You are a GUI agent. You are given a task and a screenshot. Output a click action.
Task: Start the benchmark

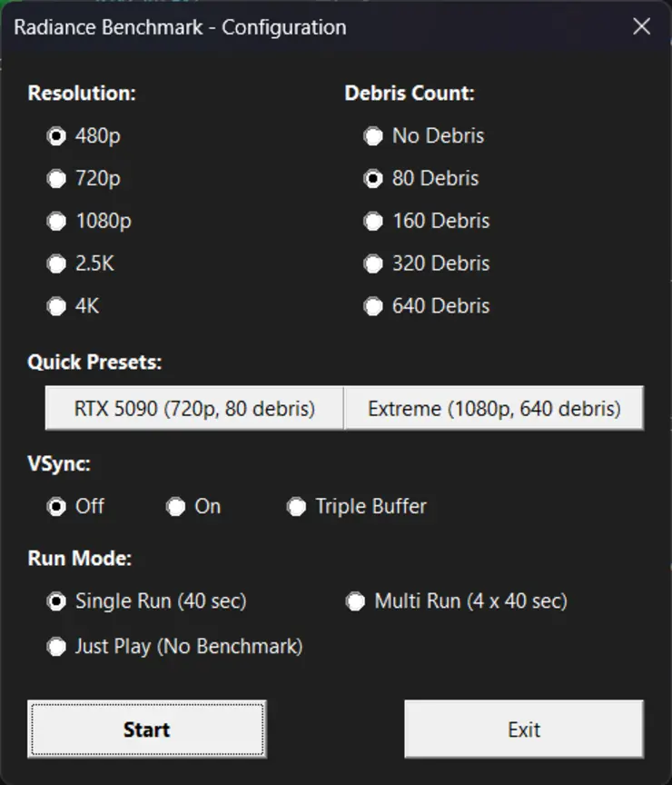pos(146,730)
